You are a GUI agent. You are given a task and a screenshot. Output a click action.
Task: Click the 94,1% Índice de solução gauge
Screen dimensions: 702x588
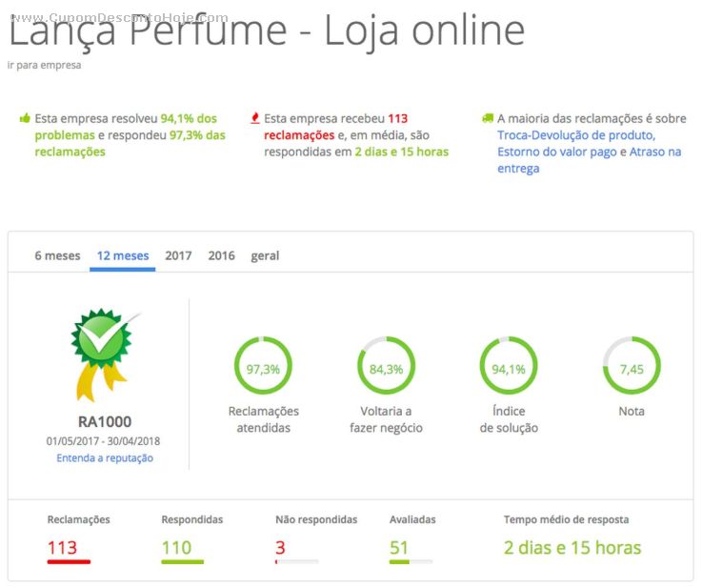pos(509,365)
